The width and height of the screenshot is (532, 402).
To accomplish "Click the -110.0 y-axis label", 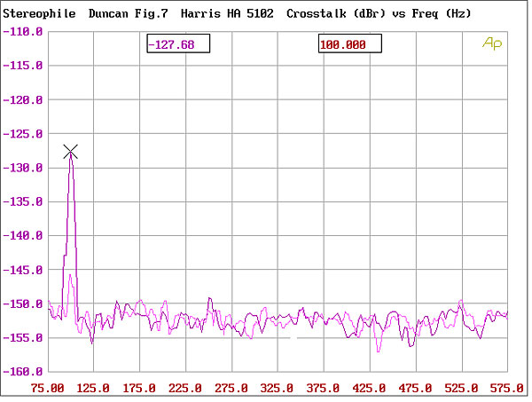I will pyautogui.click(x=23, y=32).
